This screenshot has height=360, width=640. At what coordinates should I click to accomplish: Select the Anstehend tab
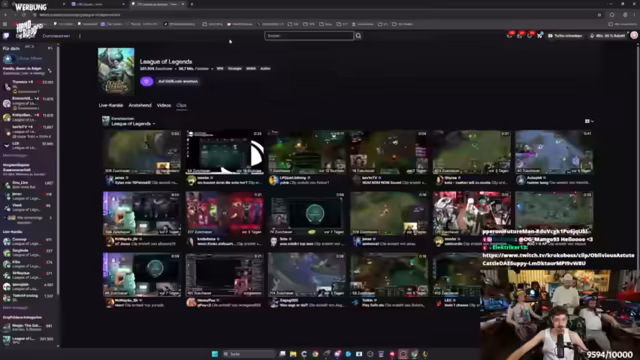coord(140,105)
